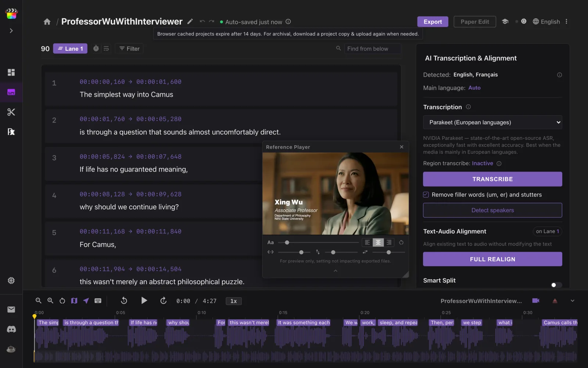Click info icon next to Transcription heading
The height and width of the screenshot is (368, 588).
tap(468, 107)
